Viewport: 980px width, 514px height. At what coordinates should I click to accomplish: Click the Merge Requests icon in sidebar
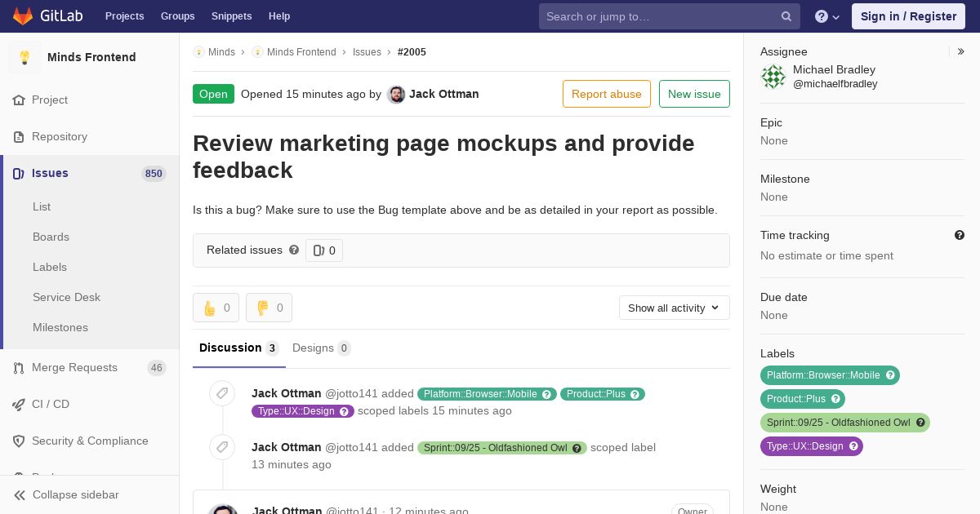pyautogui.click(x=19, y=367)
